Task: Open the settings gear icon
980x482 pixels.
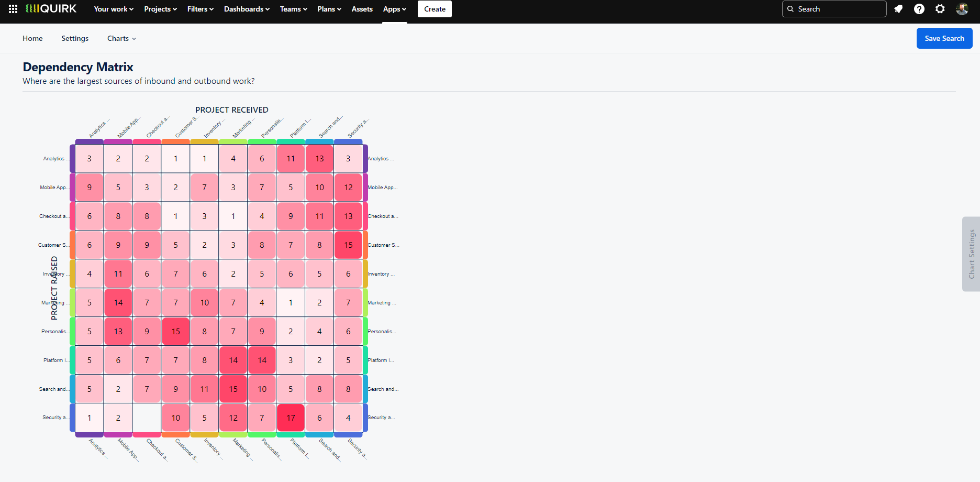Action: tap(940, 9)
